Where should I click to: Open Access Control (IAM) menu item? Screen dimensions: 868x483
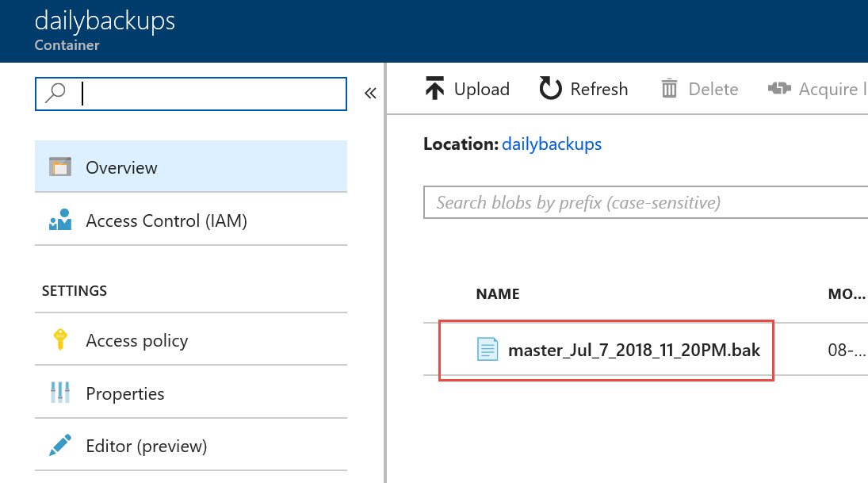click(x=191, y=220)
